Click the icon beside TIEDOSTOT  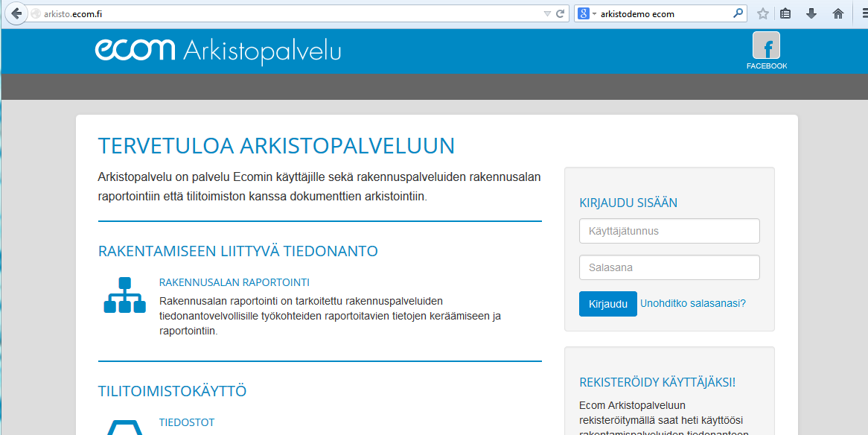124,428
